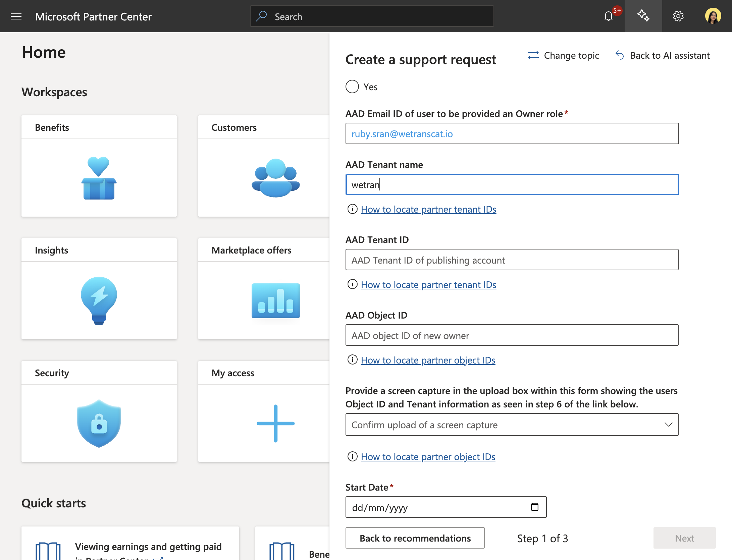Click Back to recommendations button
The width and height of the screenshot is (732, 560).
[x=415, y=538]
